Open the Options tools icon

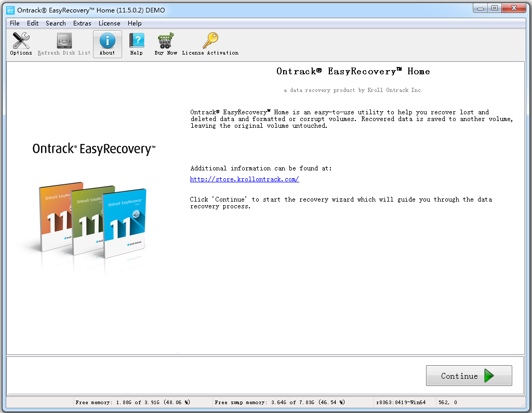click(x=21, y=44)
